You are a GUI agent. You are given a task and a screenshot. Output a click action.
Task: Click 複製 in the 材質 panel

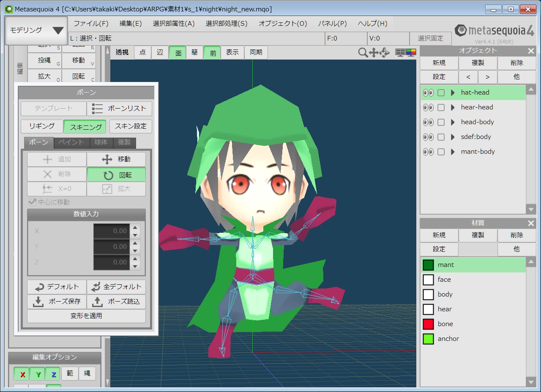(x=478, y=235)
